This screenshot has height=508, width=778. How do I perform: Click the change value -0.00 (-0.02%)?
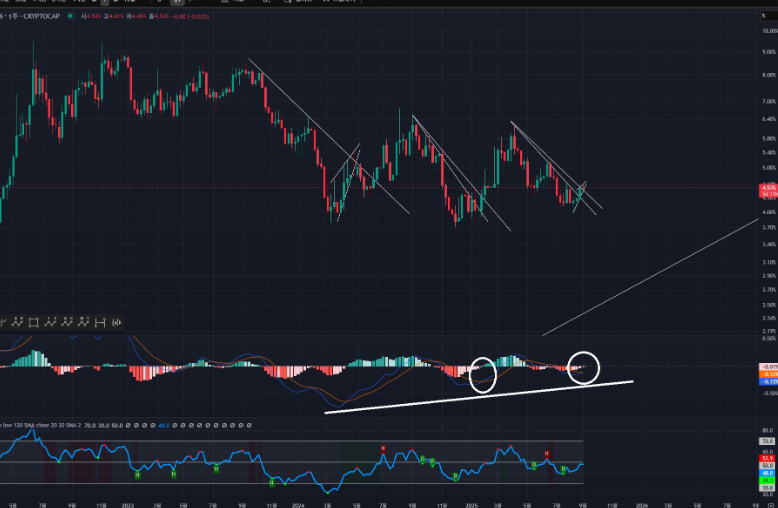pos(191,16)
